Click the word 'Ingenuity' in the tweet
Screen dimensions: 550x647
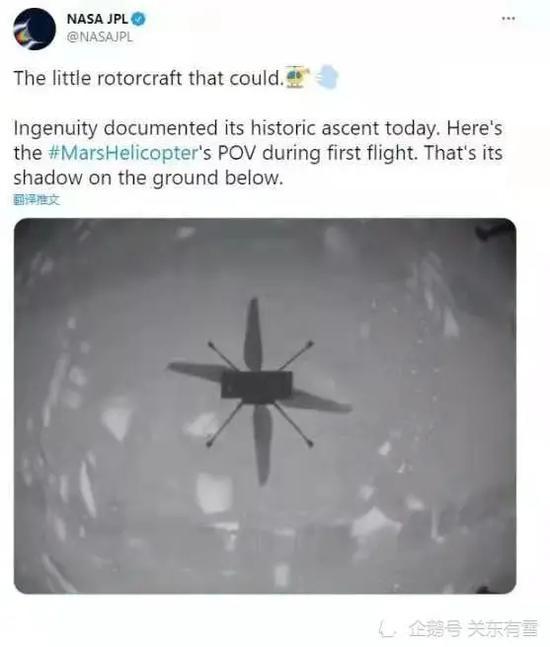(55, 129)
